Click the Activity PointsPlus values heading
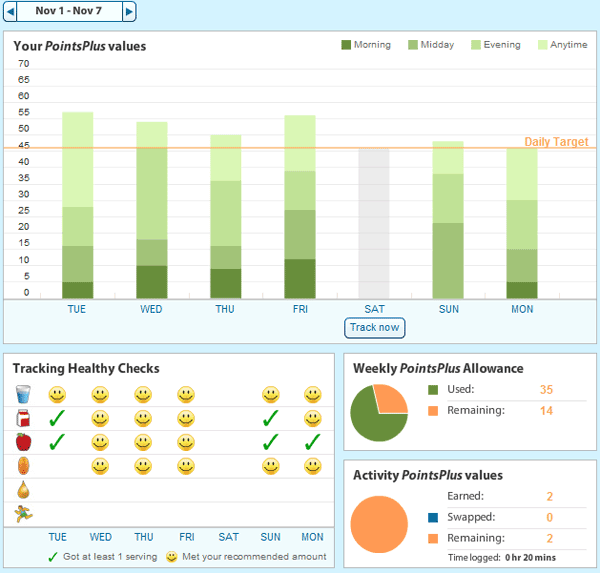The width and height of the screenshot is (600, 573). (428, 475)
